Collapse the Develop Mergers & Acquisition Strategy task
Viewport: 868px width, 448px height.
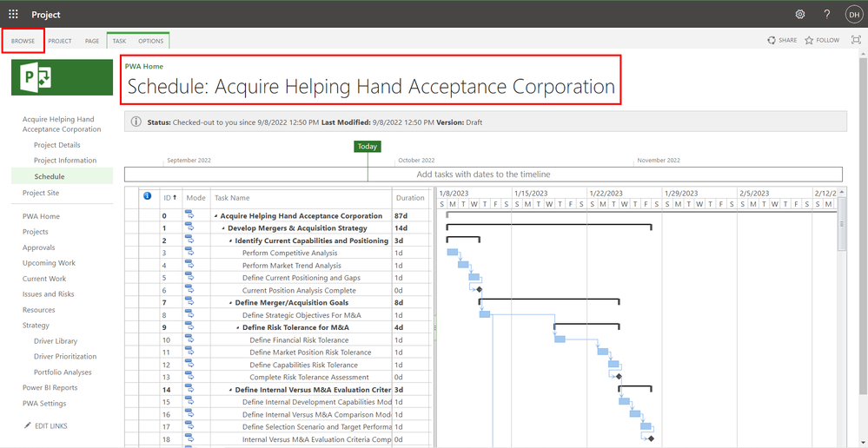click(x=223, y=228)
